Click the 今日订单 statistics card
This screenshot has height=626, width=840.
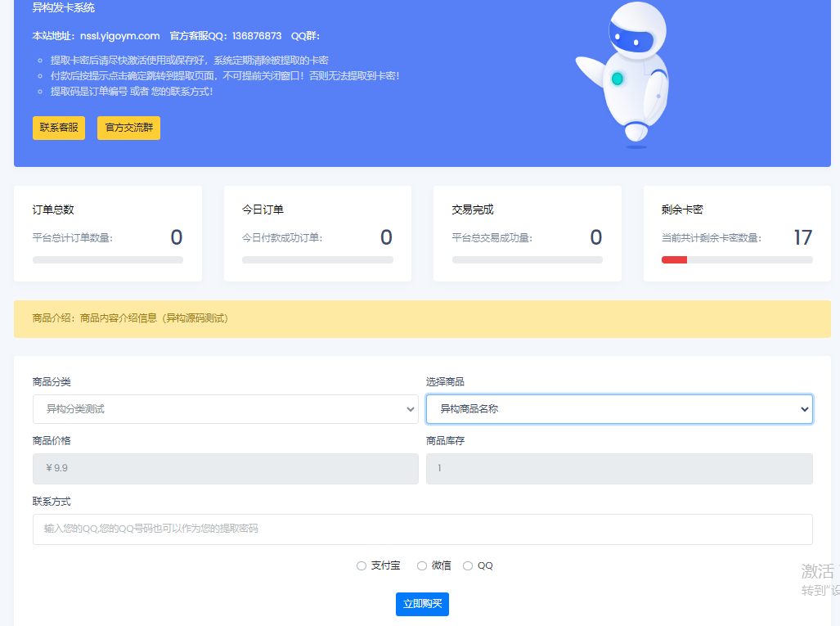317,233
